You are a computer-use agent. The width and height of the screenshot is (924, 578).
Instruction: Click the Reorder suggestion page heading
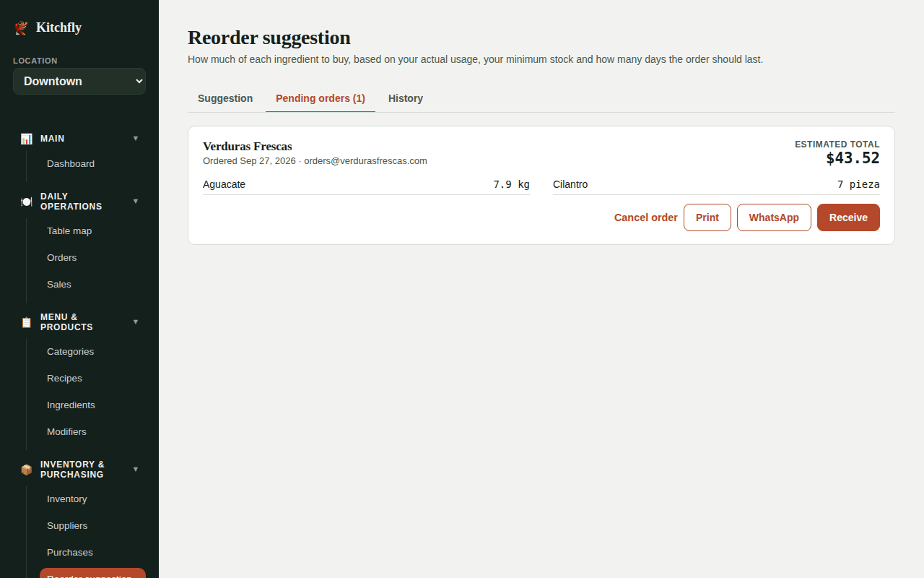269,38
